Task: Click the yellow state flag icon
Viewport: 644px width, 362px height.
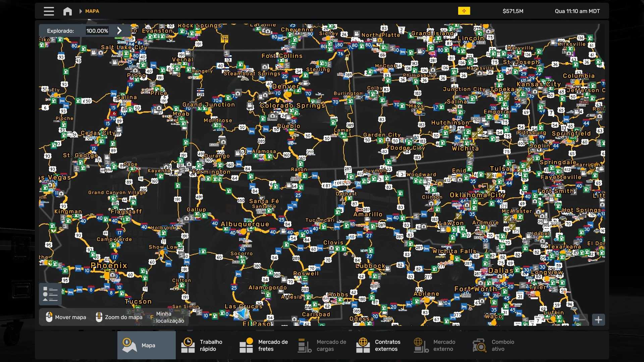Action: click(464, 11)
